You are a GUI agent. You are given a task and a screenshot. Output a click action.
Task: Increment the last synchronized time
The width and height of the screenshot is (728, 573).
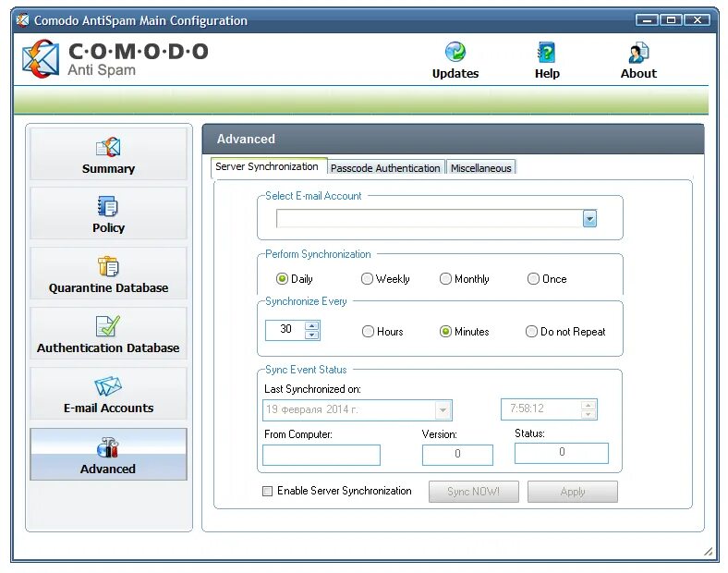[x=588, y=405]
